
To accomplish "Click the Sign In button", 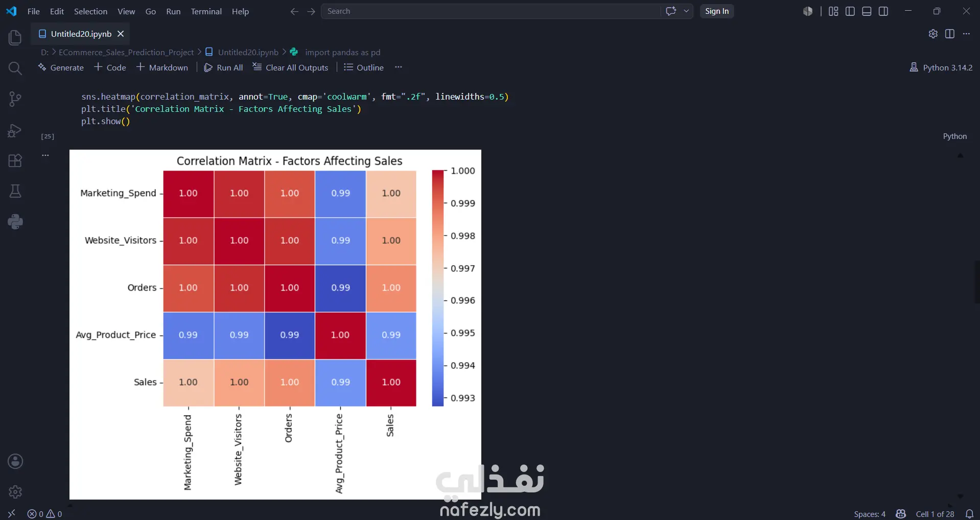I will [x=717, y=11].
